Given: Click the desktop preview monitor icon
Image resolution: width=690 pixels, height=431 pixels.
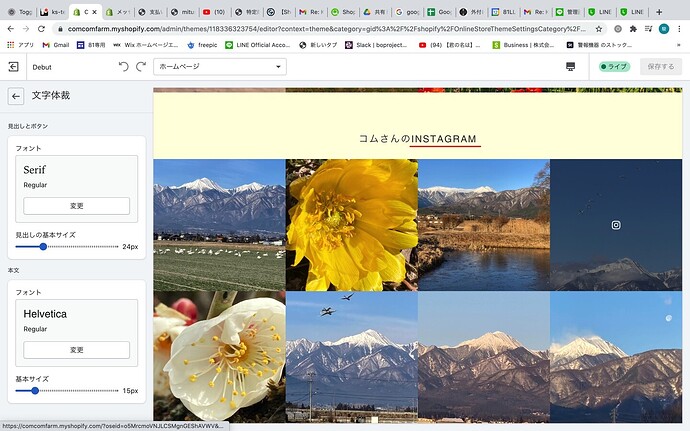Looking at the screenshot, I should pyautogui.click(x=570, y=66).
